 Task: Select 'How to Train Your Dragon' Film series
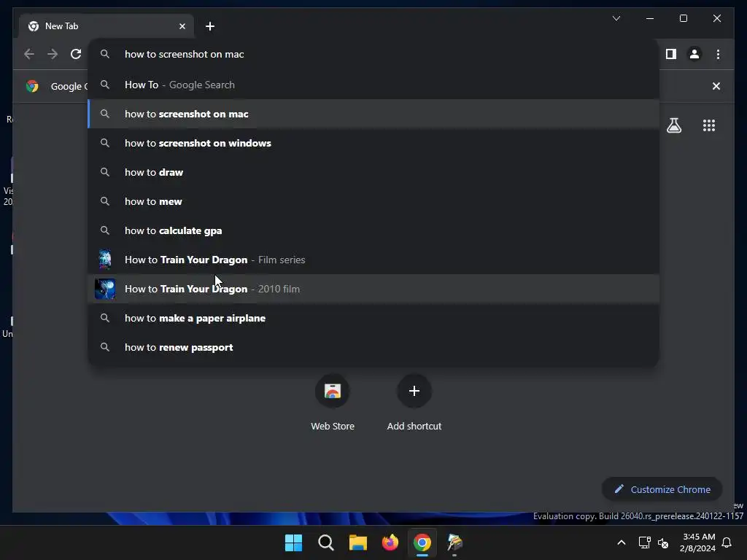pos(374,260)
